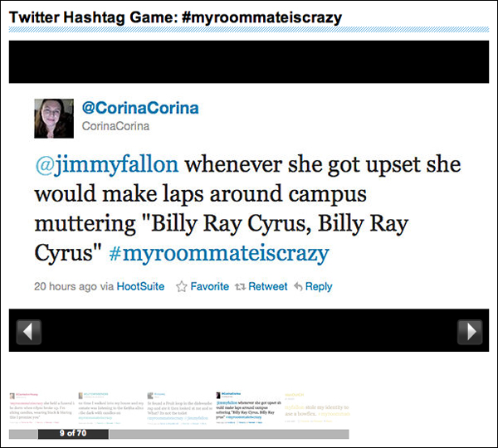The width and height of the screenshot is (498, 448).
Task: Click the Favorite star icon
Action: [182, 286]
